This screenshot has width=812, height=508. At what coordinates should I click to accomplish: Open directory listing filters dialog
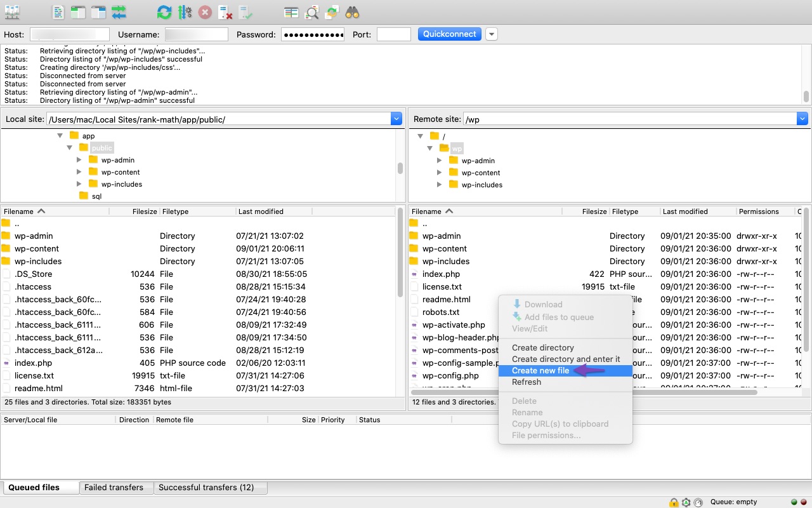point(291,11)
